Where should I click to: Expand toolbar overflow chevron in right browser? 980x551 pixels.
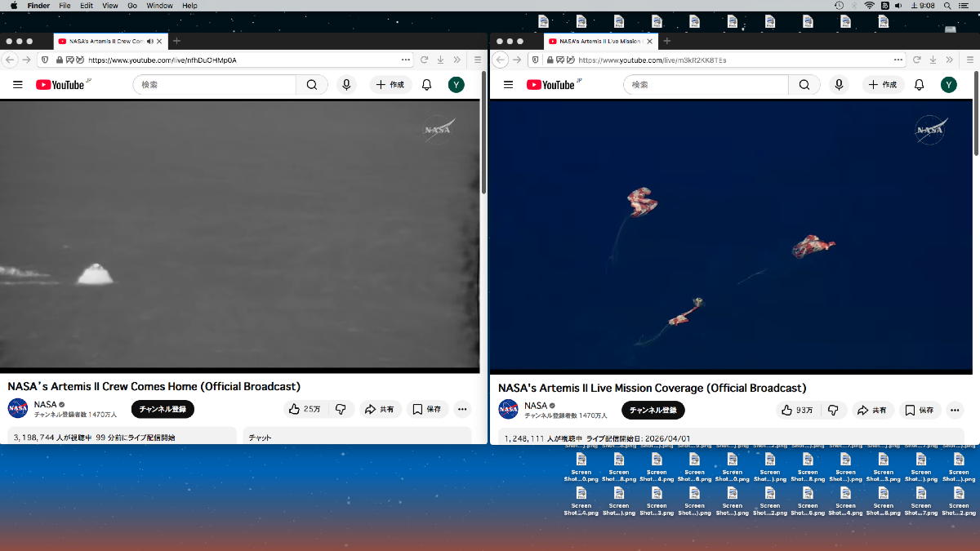coord(949,60)
